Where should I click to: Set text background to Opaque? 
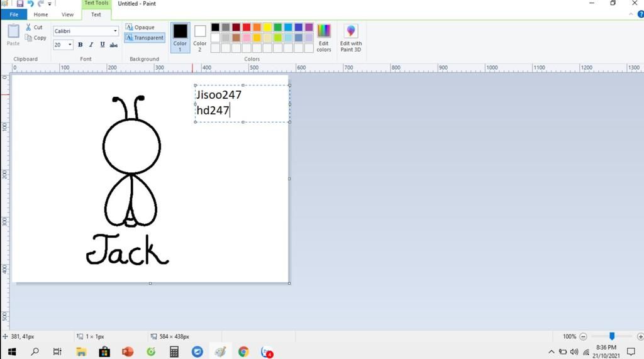click(140, 27)
